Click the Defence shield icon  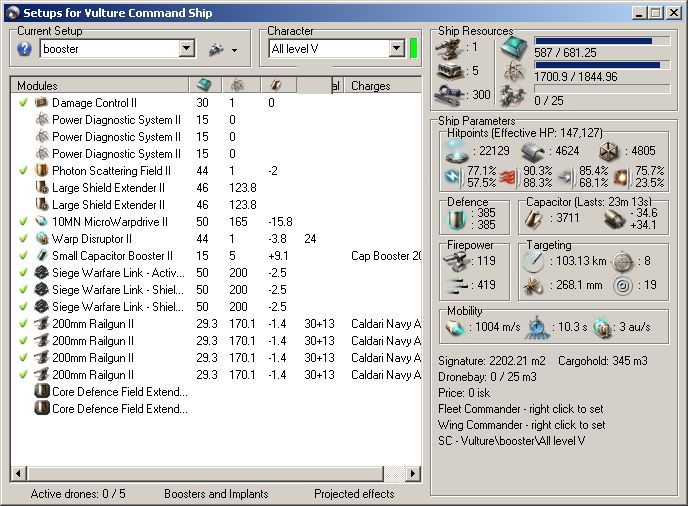pos(457,219)
